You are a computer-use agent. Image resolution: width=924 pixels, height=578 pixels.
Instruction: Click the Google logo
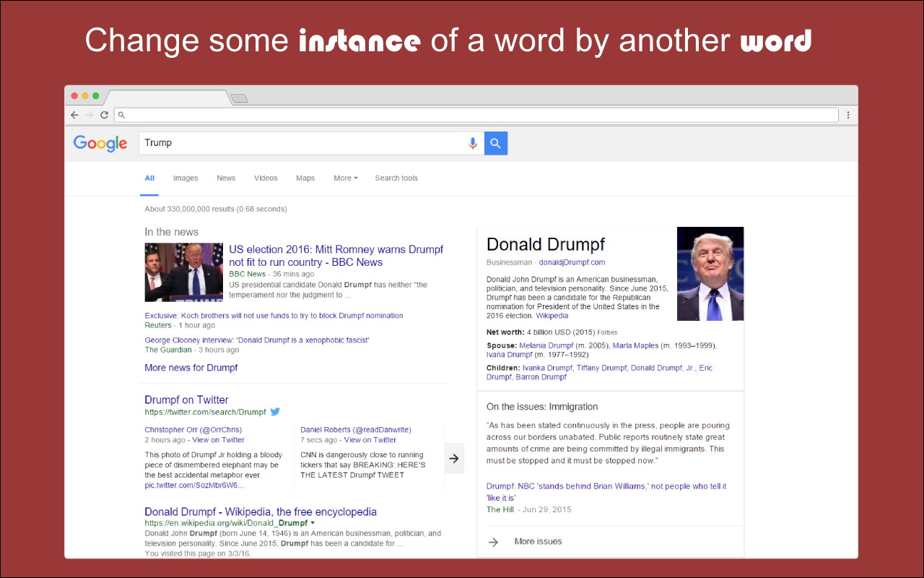coord(100,143)
